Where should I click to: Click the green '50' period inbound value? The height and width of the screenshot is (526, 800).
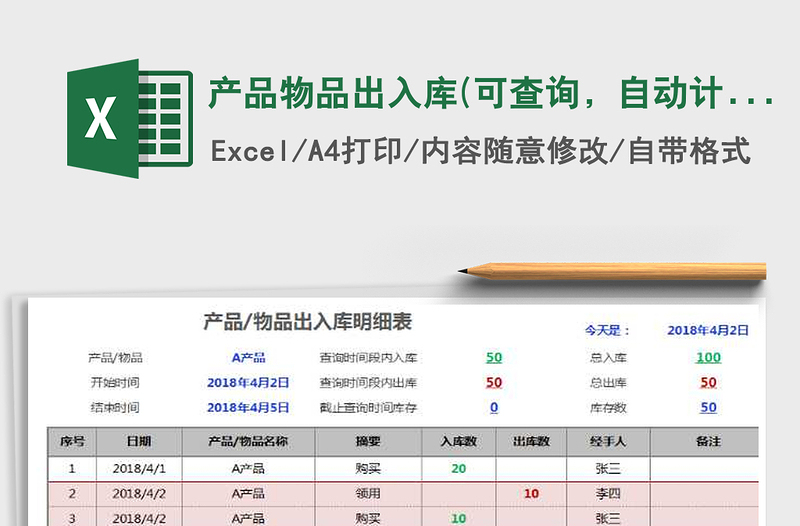click(x=494, y=358)
